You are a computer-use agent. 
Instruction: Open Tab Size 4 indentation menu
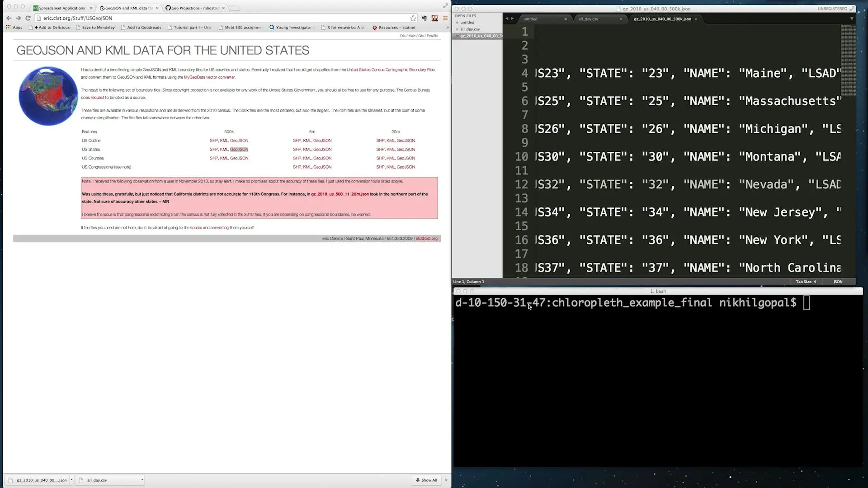tap(806, 282)
